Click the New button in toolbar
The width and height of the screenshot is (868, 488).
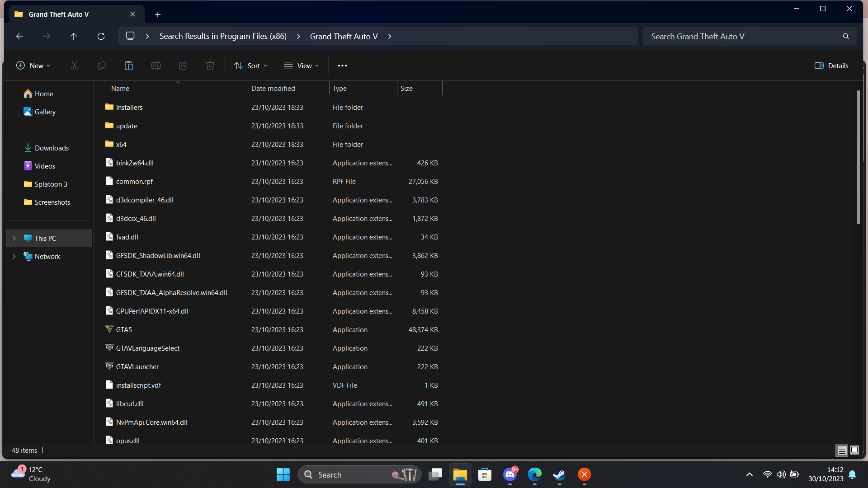point(33,66)
